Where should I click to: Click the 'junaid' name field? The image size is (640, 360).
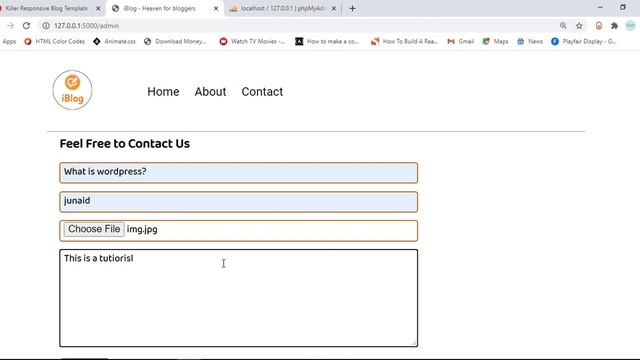tap(238, 202)
